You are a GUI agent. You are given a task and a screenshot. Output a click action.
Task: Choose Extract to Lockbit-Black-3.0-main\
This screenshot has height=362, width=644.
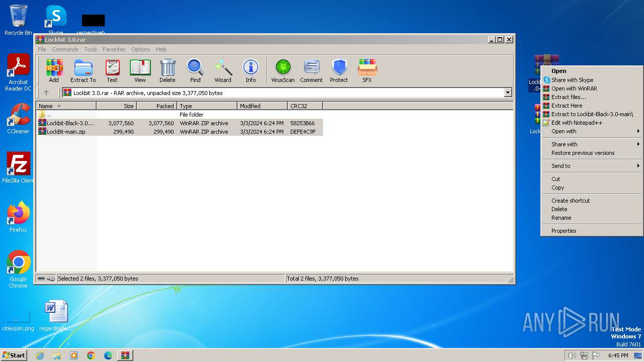[x=592, y=114]
